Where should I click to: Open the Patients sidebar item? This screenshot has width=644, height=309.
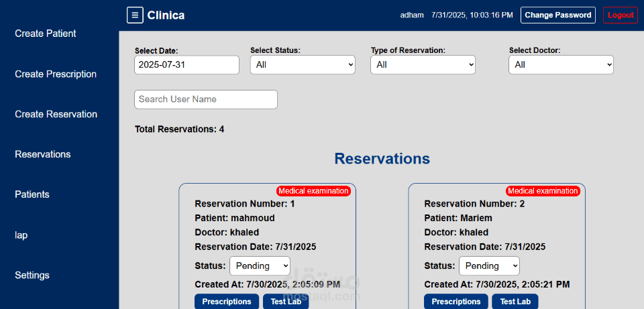click(x=32, y=194)
